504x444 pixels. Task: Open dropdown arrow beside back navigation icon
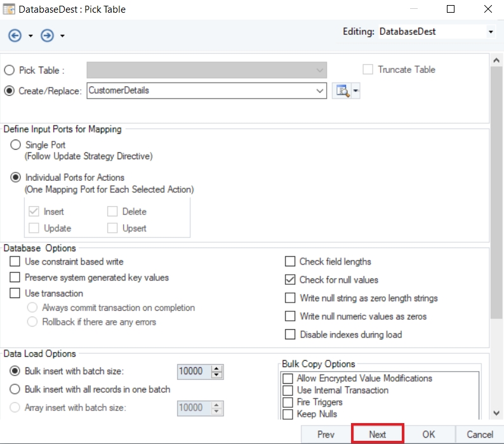click(x=30, y=36)
